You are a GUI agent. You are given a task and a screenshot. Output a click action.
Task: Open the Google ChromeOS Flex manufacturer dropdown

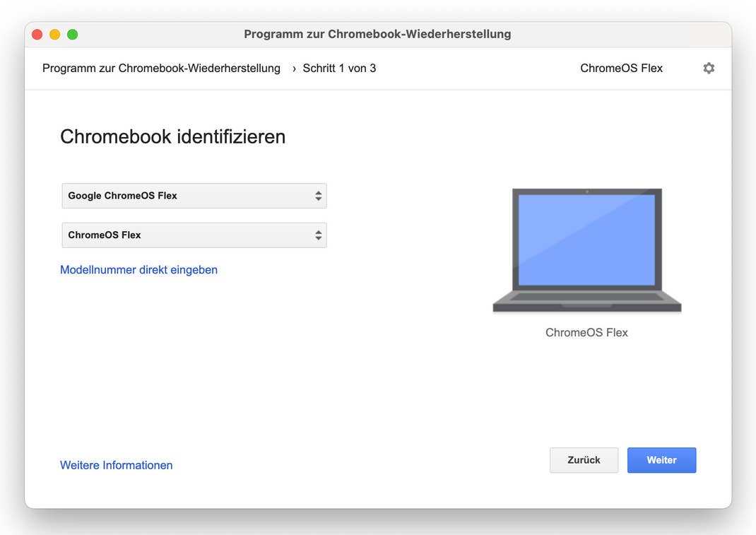(x=194, y=195)
